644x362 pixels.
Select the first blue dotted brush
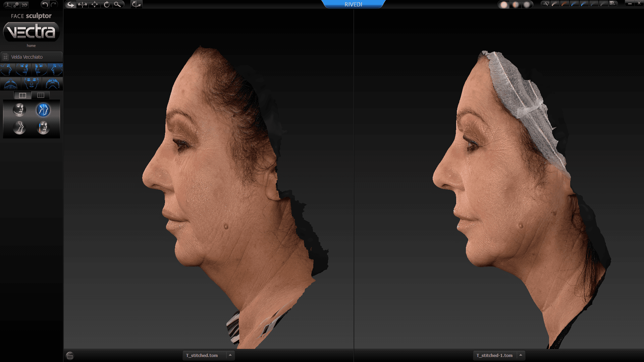coord(574,4)
